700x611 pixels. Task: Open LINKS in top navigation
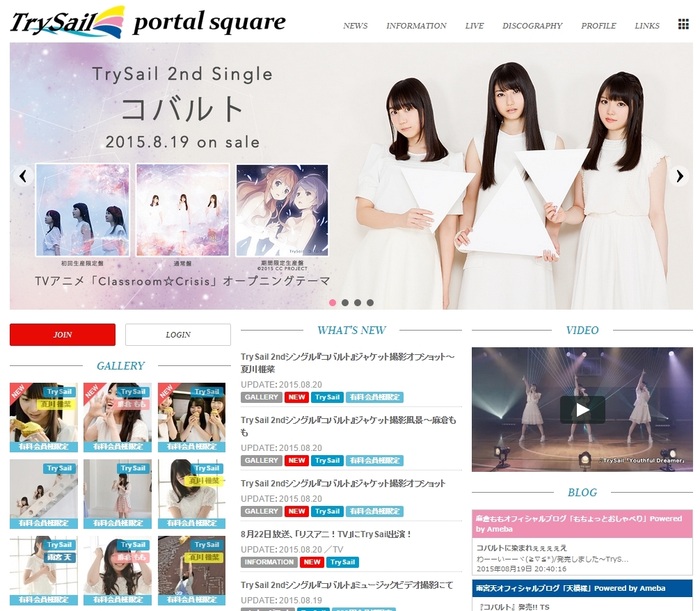[x=647, y=26]
